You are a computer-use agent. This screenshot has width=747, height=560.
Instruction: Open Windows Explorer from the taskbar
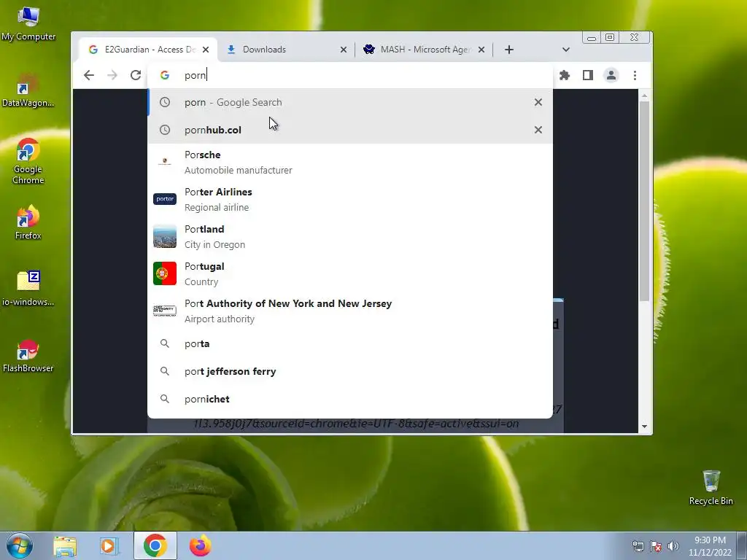pos(65,545)
